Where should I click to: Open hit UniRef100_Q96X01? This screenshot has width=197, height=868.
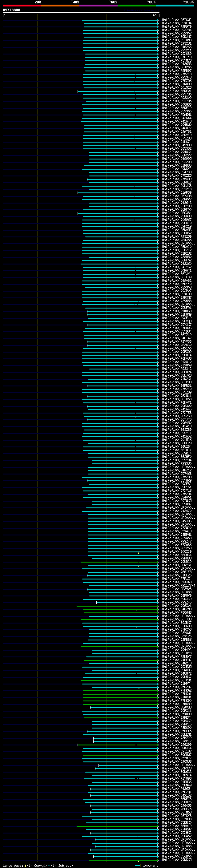click(x=177, y=606)
